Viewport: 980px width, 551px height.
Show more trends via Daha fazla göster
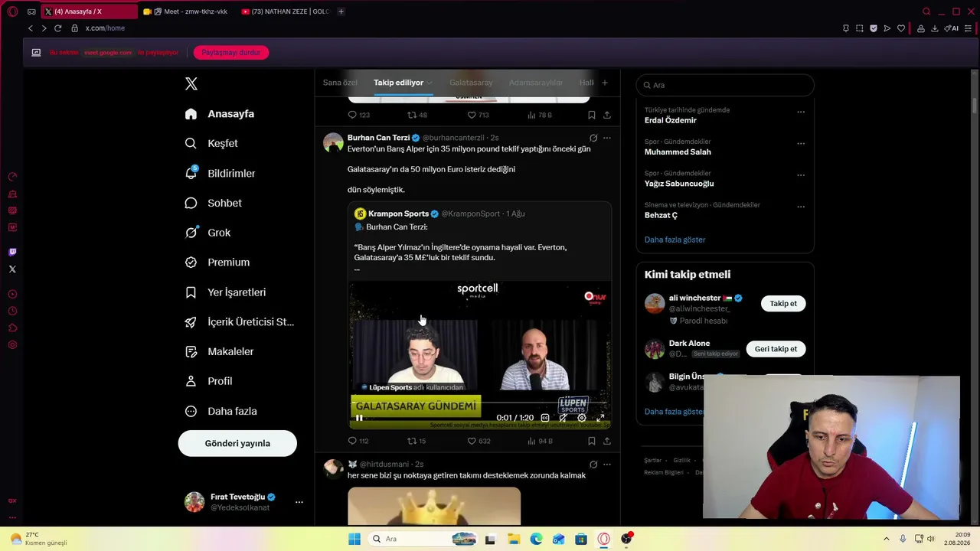pyautogui.click(x=675, y=240)
